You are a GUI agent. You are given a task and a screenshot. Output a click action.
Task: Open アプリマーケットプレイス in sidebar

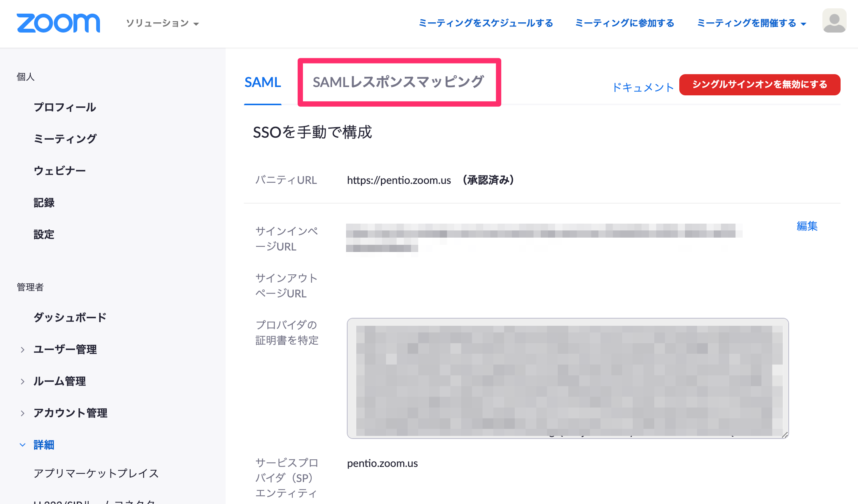[x=96, y=473]
